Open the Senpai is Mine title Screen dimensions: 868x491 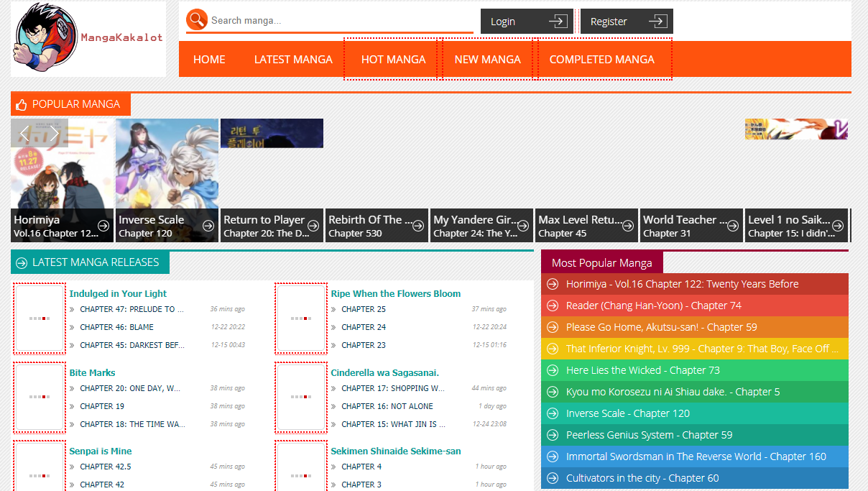101,451
